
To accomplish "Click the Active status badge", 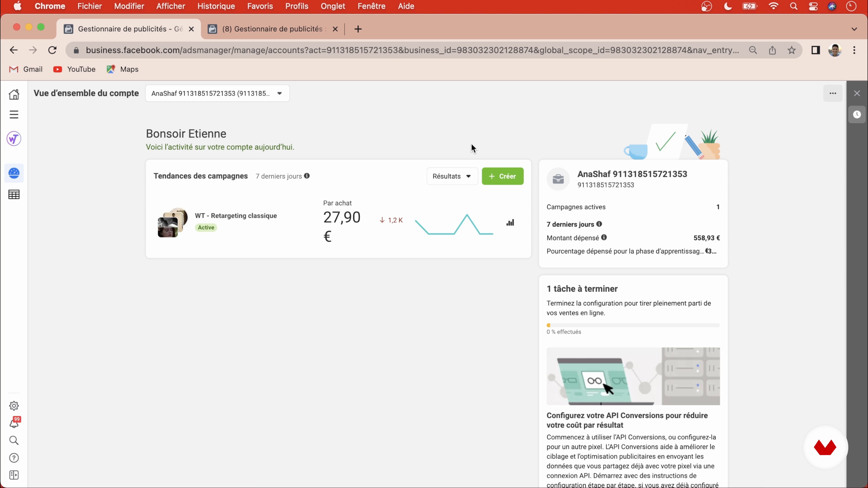I will point(206,228).
